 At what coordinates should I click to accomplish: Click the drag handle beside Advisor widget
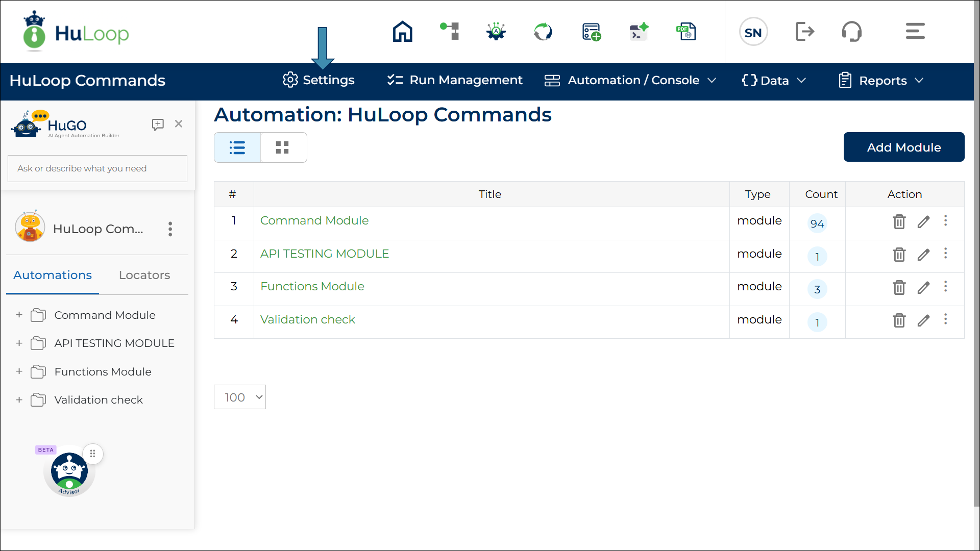[92, 454]
